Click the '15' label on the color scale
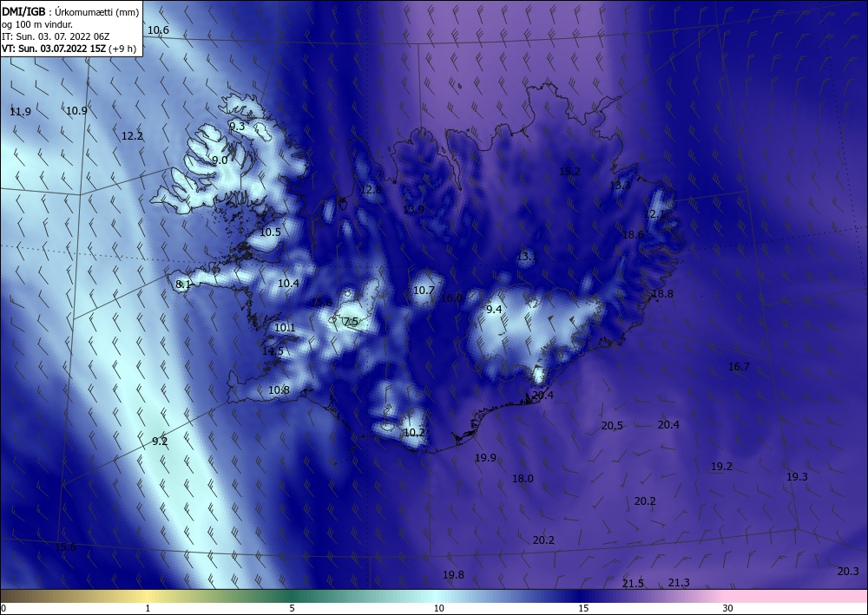 [x=583, y=608]
